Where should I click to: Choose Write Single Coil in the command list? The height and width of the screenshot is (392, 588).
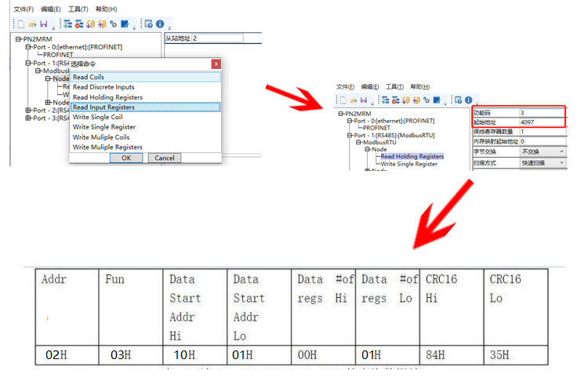click(98, 117)
